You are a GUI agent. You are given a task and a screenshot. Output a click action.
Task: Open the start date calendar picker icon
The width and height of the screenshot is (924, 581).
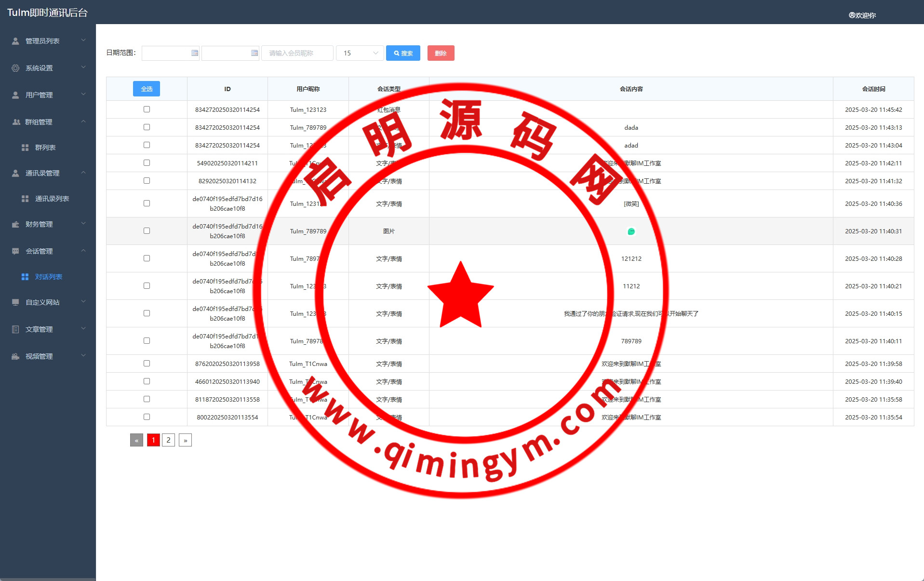pyautogui.click(x=195, y=53)
